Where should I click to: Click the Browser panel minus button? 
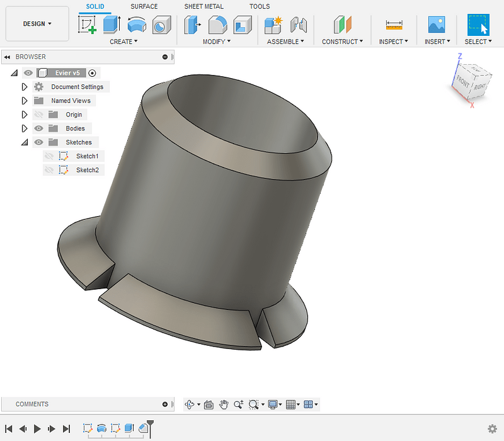[x=165, y=57]
